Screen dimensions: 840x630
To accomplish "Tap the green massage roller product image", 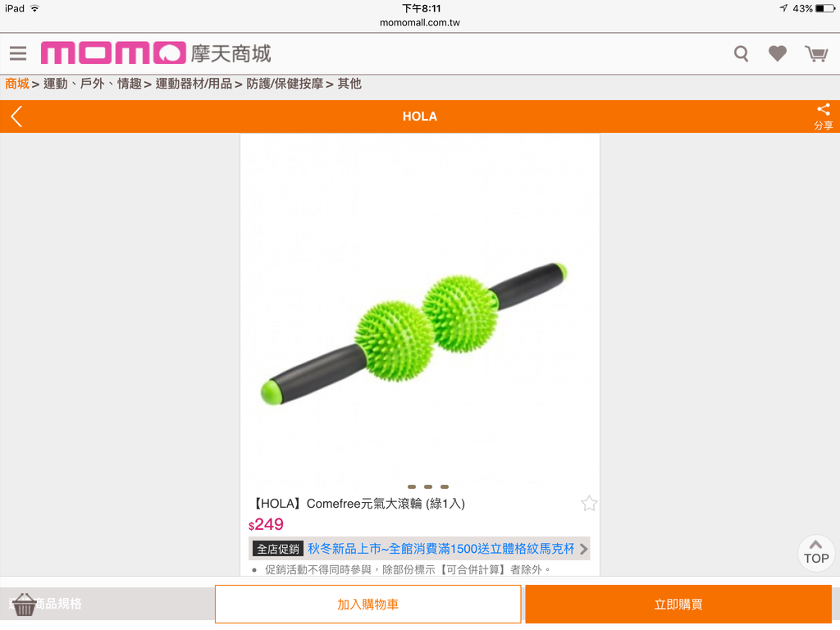I will (413, 334).
